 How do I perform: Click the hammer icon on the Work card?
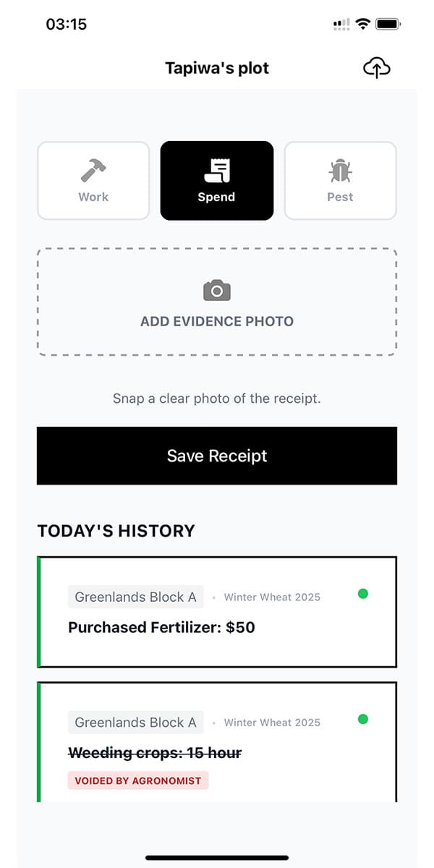93,169
